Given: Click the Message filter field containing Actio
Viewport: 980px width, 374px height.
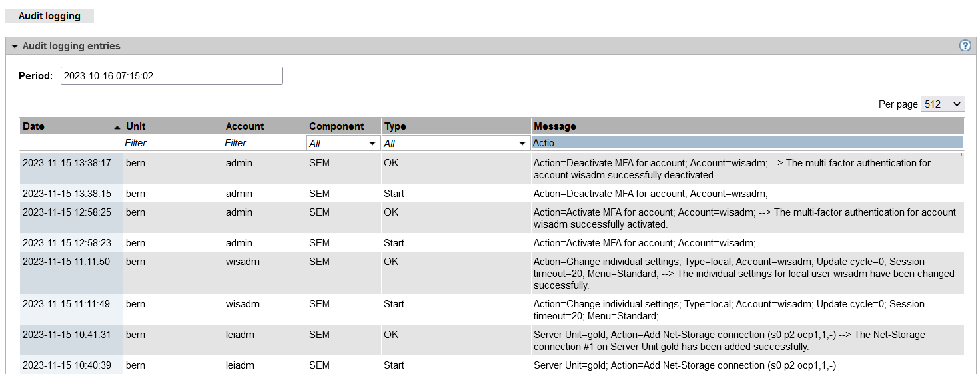Looking at the screenshot, I should pos(747,143).
